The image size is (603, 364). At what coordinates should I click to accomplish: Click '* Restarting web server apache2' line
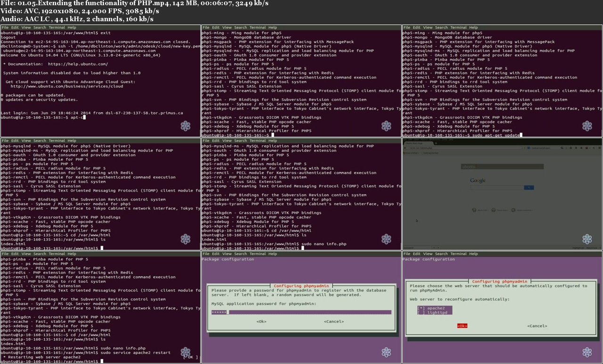[x=41, y=357]
